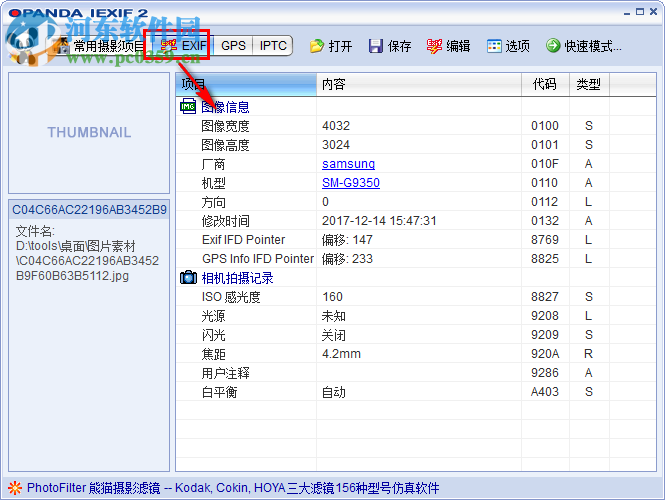The width and height of the screenshot is (665, 500).
Task: Select the GPS Info IFD Pointer row
Action: pos(416,259)
